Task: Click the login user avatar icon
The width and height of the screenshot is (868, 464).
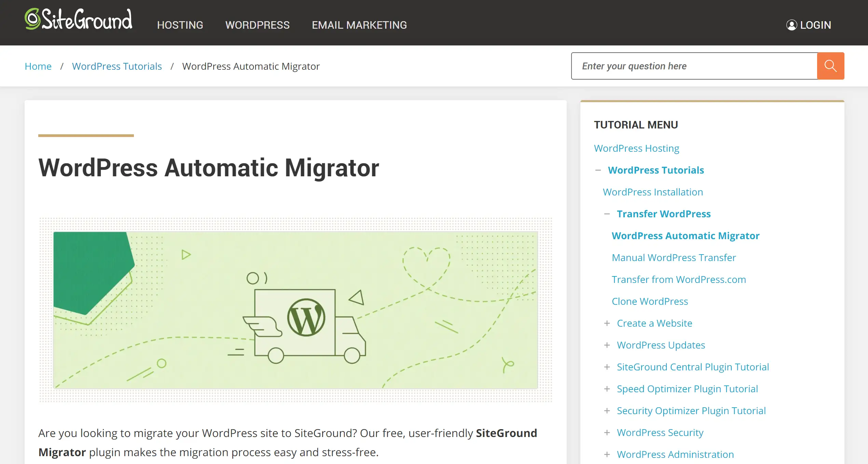Action: [x=791, y=25]
